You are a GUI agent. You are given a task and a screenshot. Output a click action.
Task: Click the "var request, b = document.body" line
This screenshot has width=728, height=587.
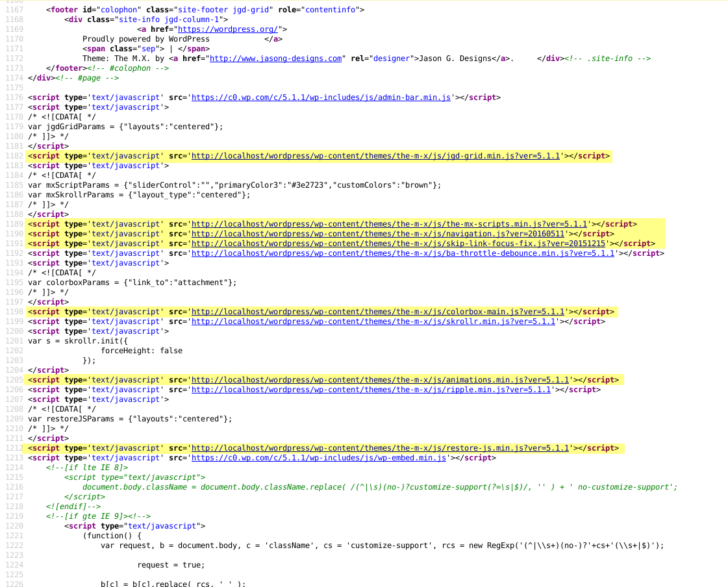pyautogui.click(x=383, y=546)
